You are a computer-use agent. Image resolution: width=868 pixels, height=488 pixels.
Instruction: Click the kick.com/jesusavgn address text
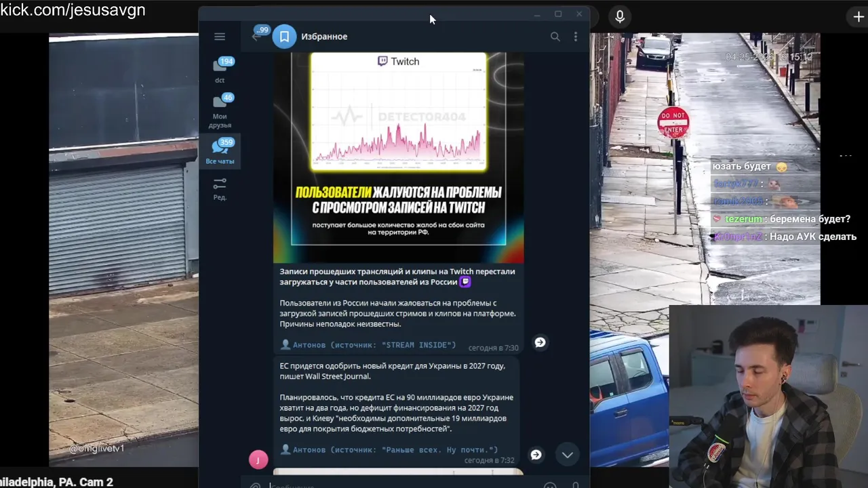(73, 10)
